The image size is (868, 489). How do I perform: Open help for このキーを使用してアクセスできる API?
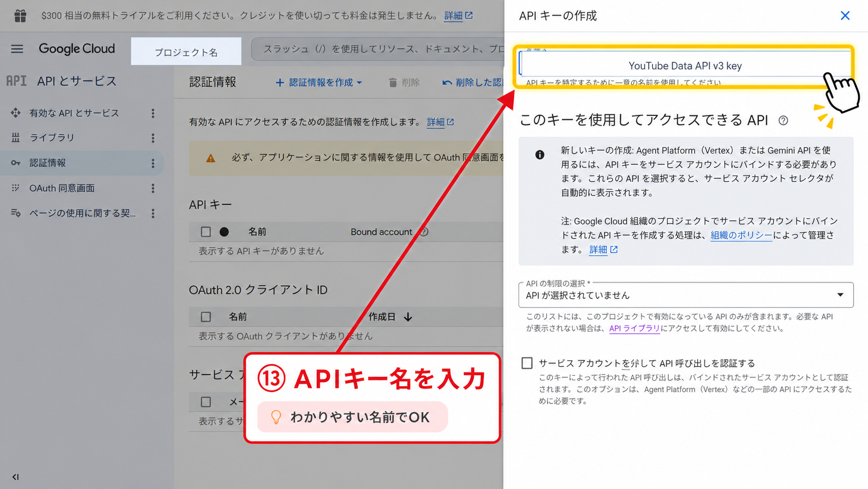(x=783, y=121)
